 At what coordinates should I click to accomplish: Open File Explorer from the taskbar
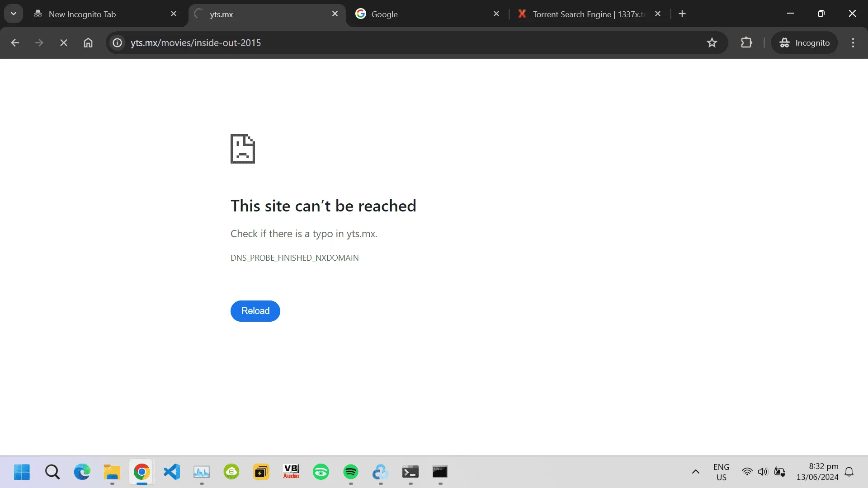(x=112, y=472)
